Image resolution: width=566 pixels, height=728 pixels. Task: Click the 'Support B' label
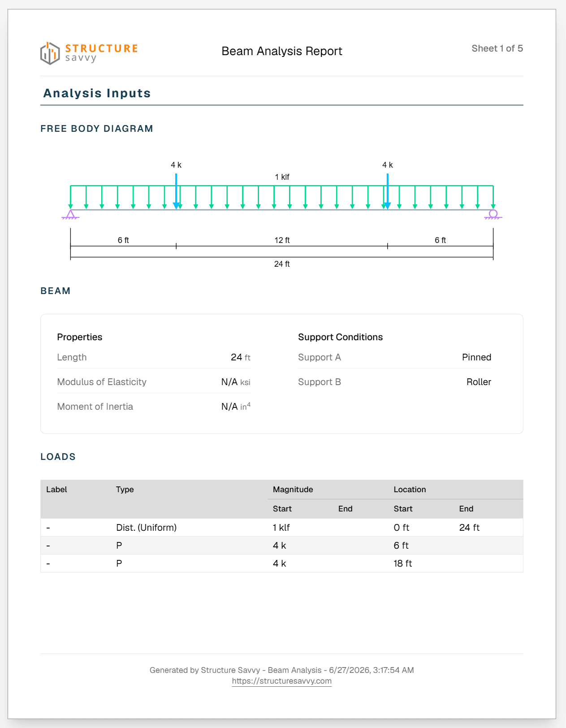coord(320,382)
